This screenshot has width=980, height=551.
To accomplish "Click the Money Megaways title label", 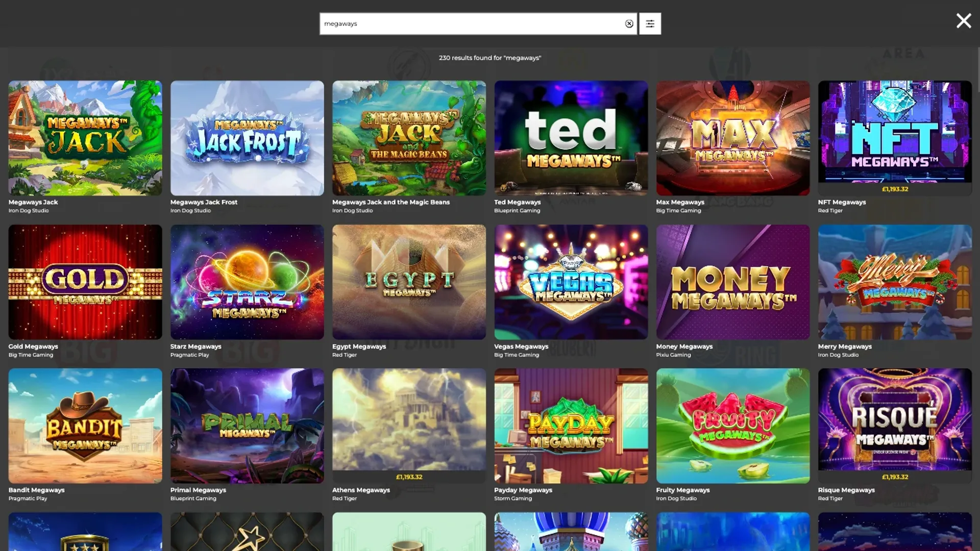I will pos(684,346).
